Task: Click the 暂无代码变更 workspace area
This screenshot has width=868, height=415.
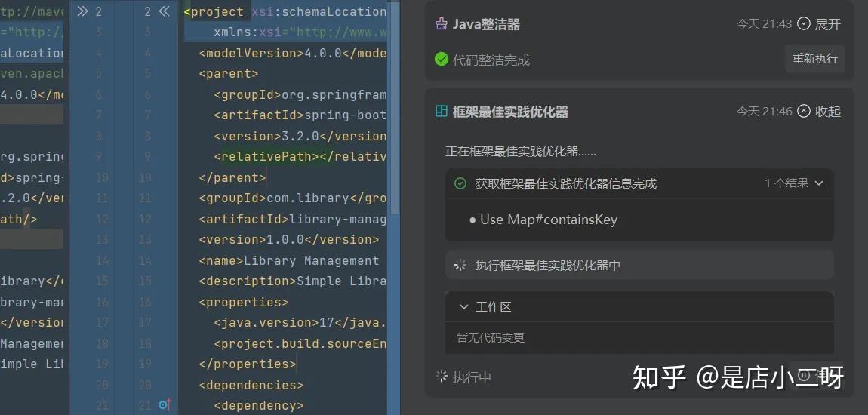Action: coord(639,337)
